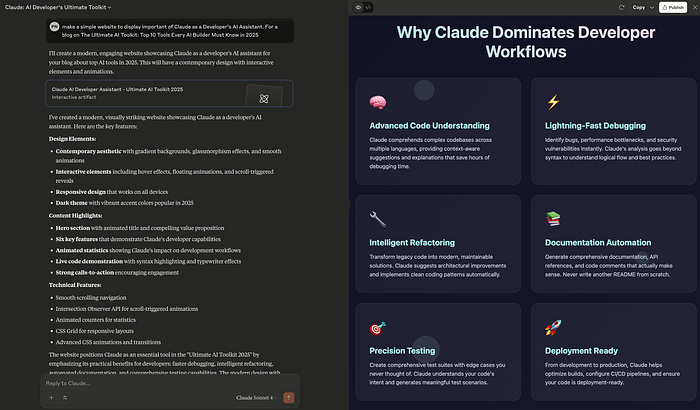Switch to artifact preview eye view
Image resolution: width=700 pixels, height=410 pixels.
click(358, 7)
